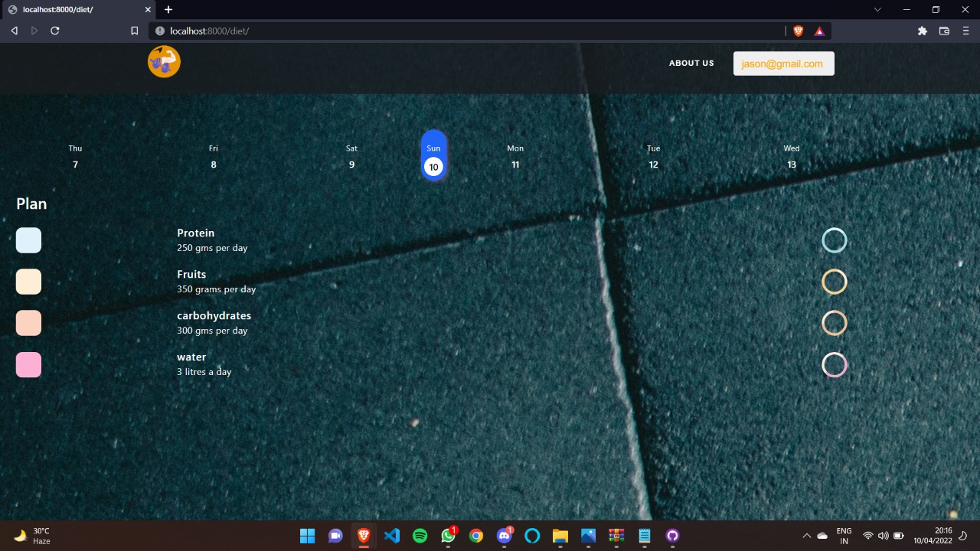Image resolution: width=980 pixels, height=551 pixels.
Task: Open the Windows Start menu
Action: (307, 536)
